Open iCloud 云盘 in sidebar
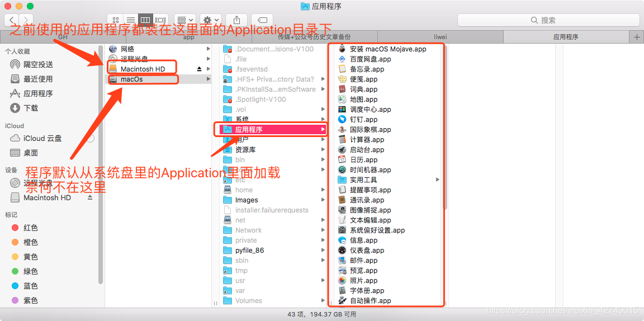Screen dimensions: 644x321 click(x=36, y=139)
